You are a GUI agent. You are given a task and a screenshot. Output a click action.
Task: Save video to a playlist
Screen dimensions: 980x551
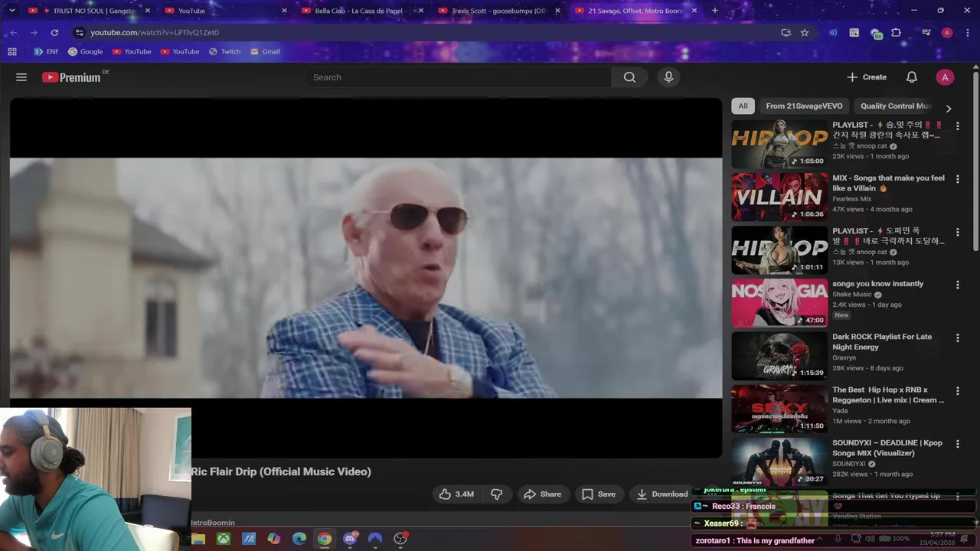click(x=599, y=494)
